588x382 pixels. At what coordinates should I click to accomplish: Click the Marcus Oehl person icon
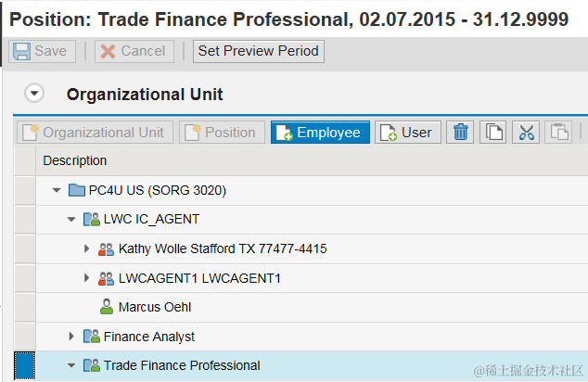click(106, 307)
